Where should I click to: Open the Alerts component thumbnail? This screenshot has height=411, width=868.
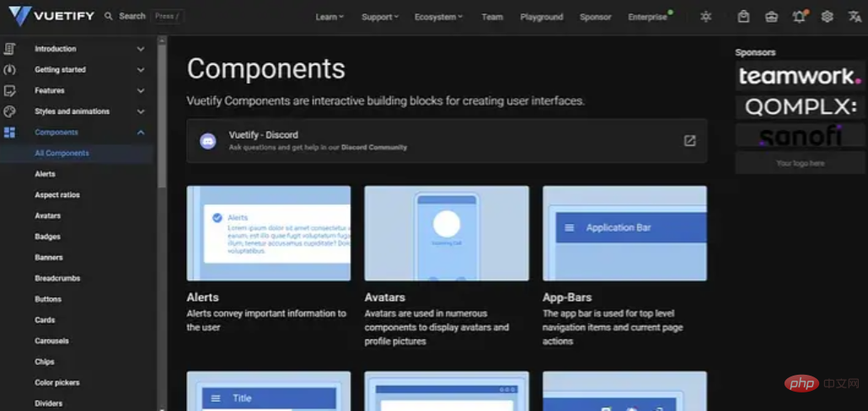[268, 233]
